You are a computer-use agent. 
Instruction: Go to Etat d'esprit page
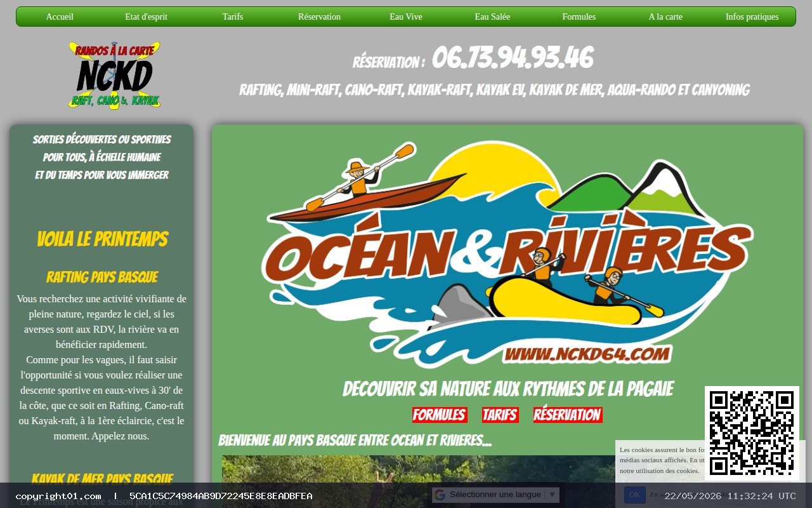coord(147,17)
